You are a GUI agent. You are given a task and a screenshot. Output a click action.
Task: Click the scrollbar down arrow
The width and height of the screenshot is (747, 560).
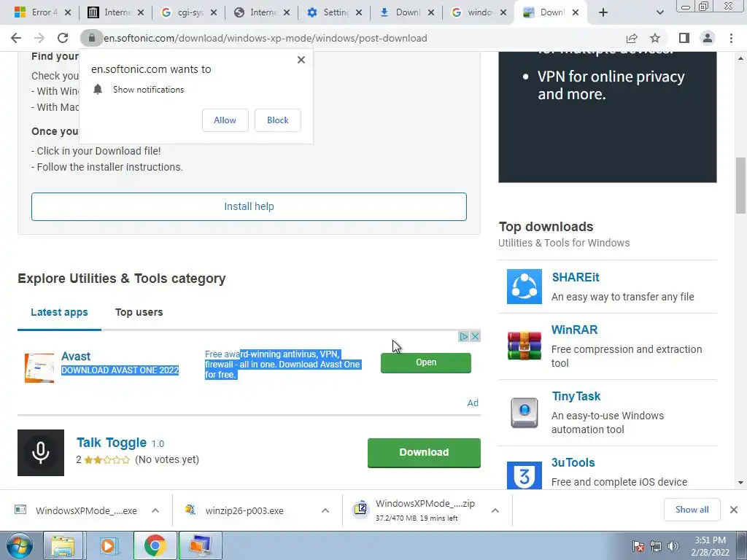pyautogui.click(x=740, y=483)
